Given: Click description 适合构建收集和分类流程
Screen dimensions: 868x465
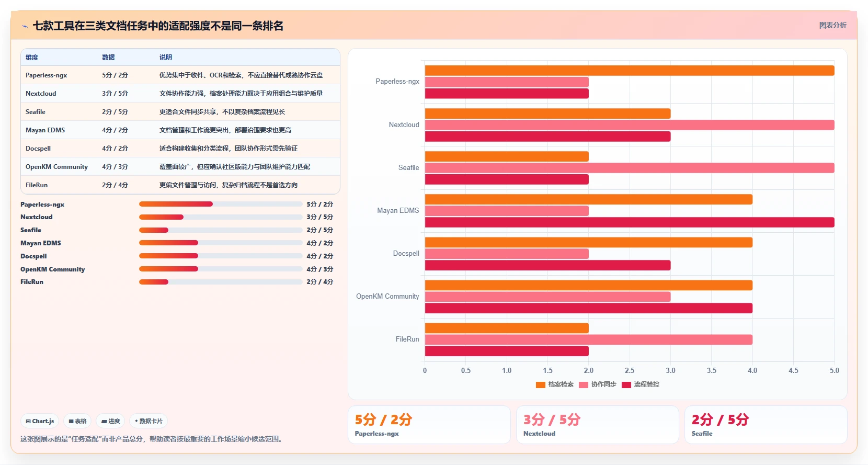Looking at the screenshot, I should (229, 149).
